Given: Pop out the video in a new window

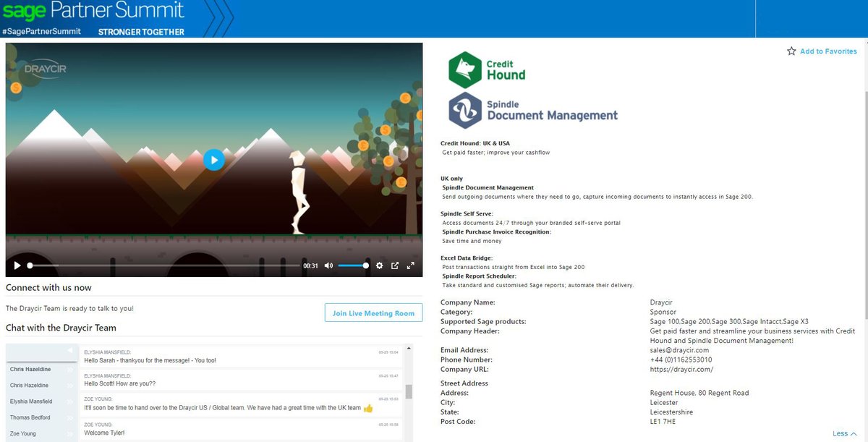Looking at the screenshot, I should 395,265.
